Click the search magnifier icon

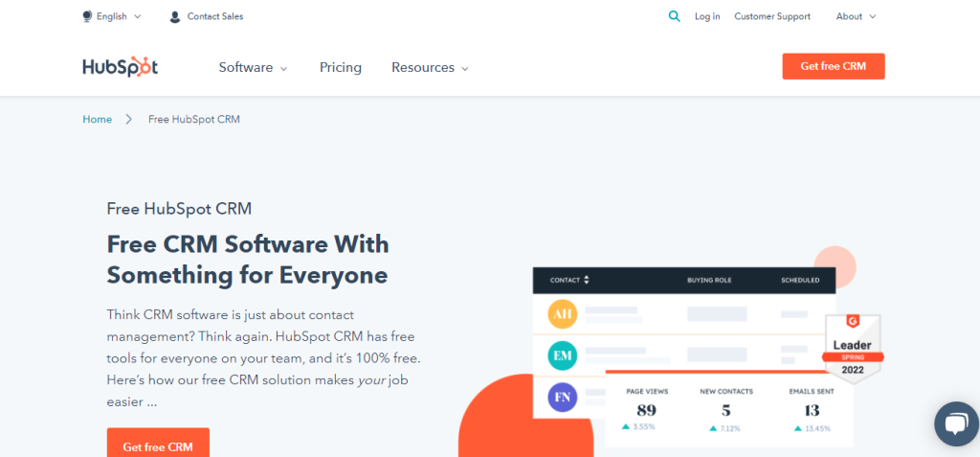click(x=674, y=16)
